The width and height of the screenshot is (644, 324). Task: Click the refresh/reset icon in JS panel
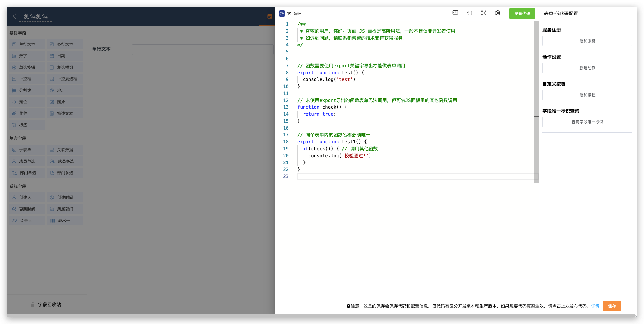pyautogui.click(x=469, y=13)
